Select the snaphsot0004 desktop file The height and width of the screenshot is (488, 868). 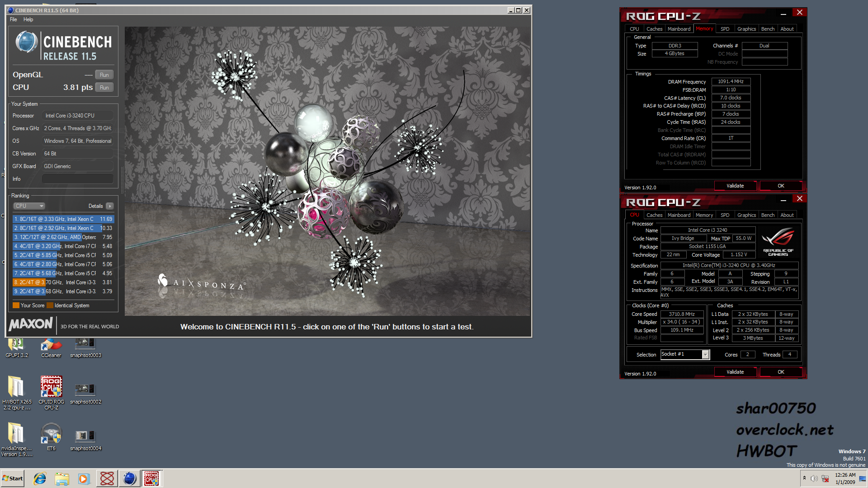pyautogui.click(x=85, y=441)
